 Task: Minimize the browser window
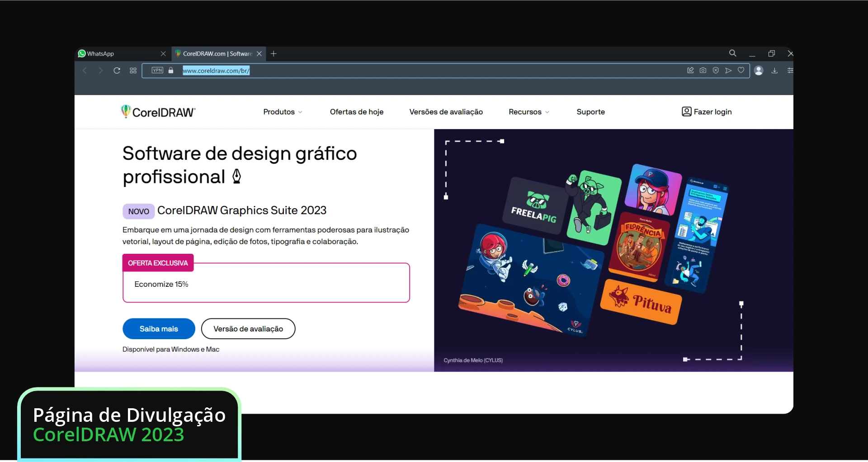752,54
